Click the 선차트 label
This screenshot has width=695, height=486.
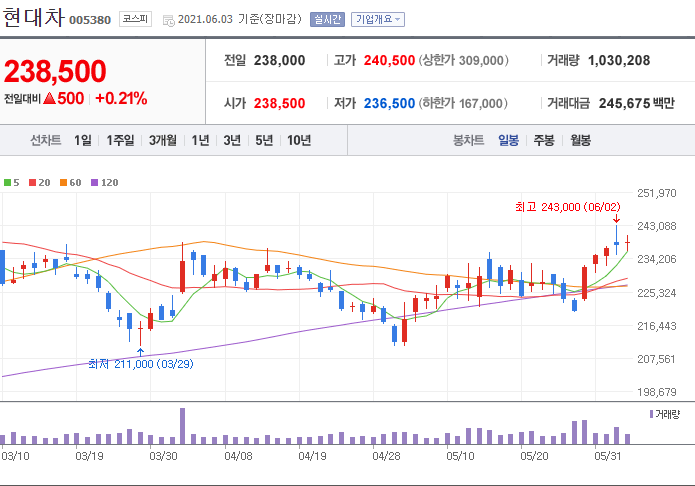[x=45, y=140]
